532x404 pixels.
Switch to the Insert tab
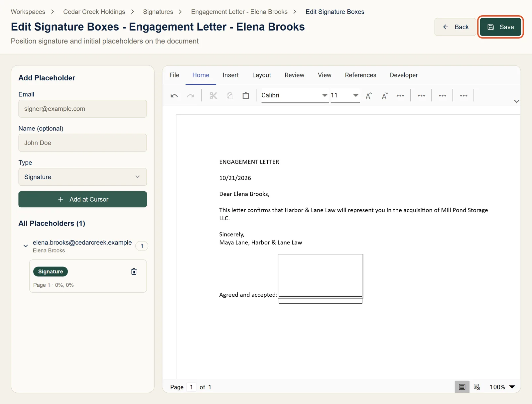click(x=231, y=75)
